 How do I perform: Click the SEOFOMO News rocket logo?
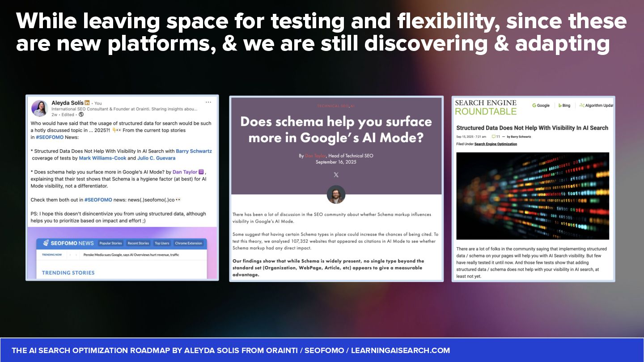(x=46, y=243)
